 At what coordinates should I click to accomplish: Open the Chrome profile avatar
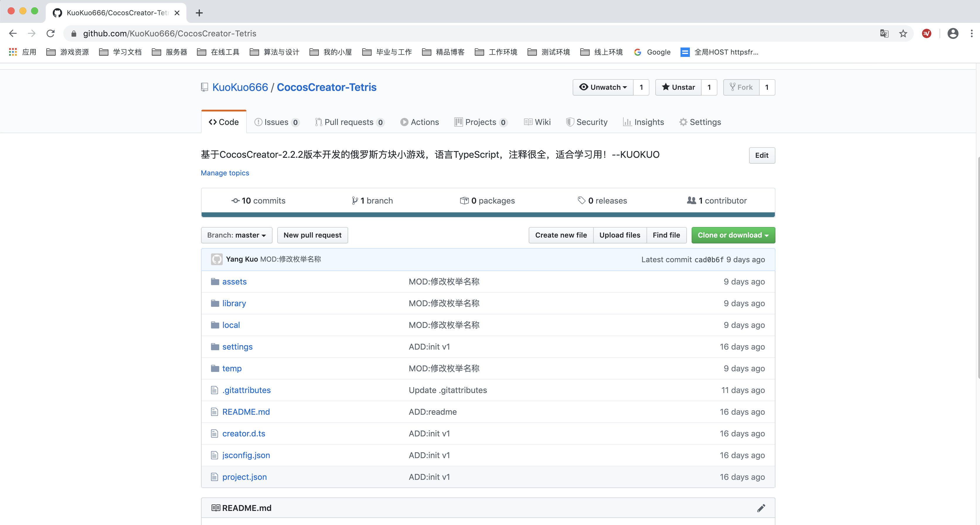(x=953, y=33)
